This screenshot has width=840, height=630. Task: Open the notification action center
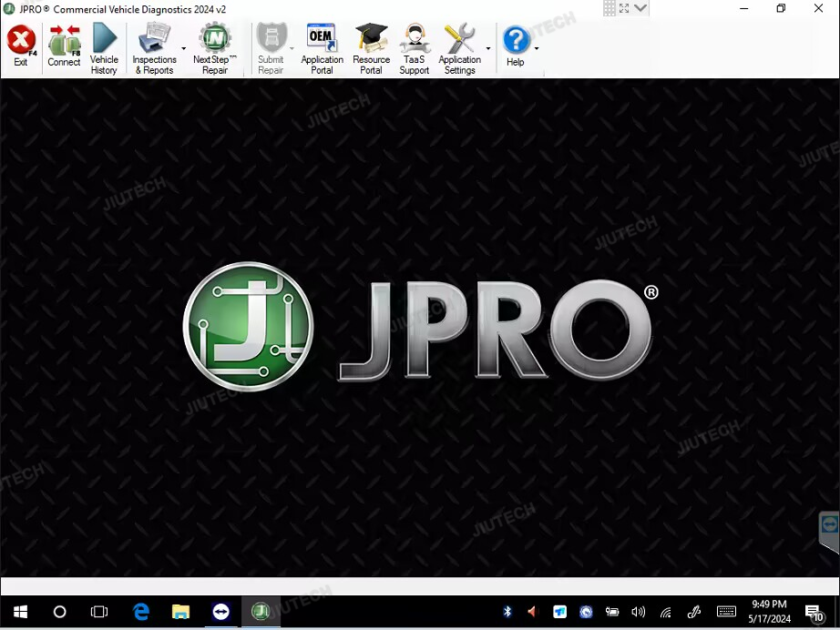[814, 612]
